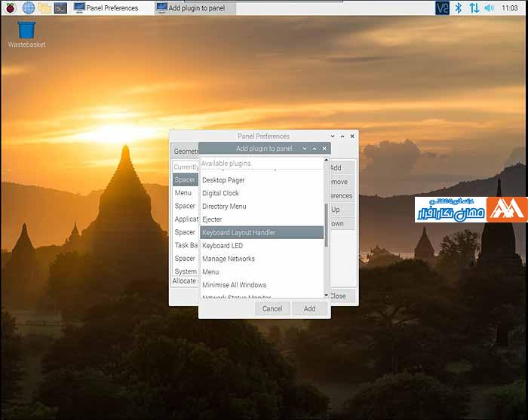Select Ejecter plugin
This screenshot has width=528, height=420.
262,219
